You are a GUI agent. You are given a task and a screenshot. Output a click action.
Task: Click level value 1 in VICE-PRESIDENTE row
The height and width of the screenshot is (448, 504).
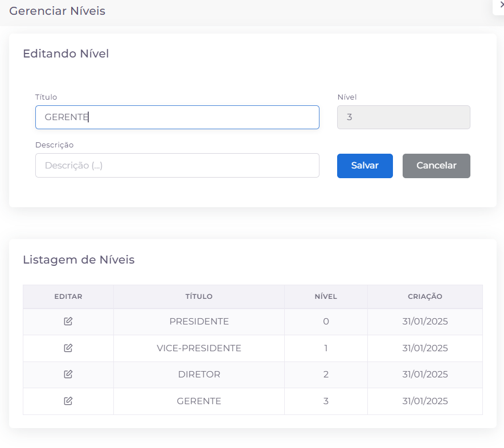[x=326, y=348]
